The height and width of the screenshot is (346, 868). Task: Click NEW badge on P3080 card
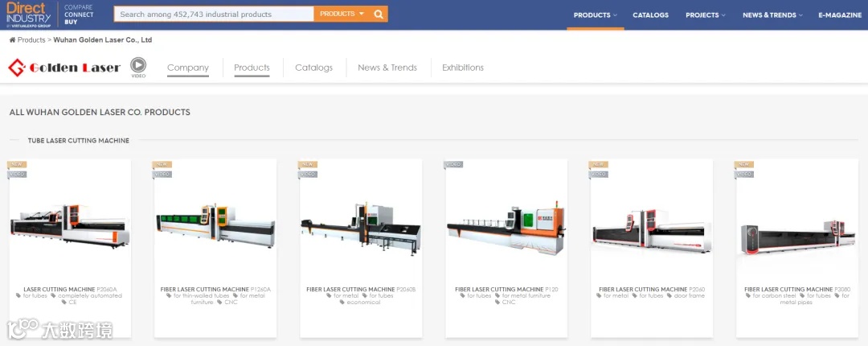[x=743, y=164]
